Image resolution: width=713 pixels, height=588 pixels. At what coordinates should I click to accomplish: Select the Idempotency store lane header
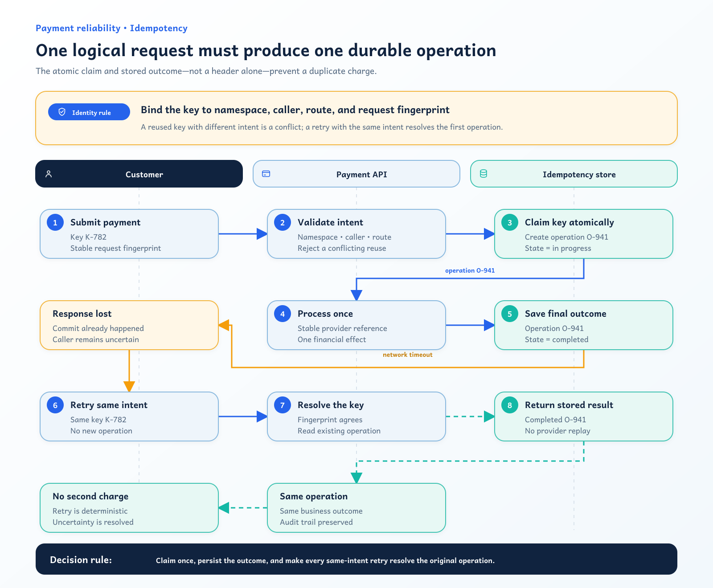pyautogui.click(x=574, y=174)
